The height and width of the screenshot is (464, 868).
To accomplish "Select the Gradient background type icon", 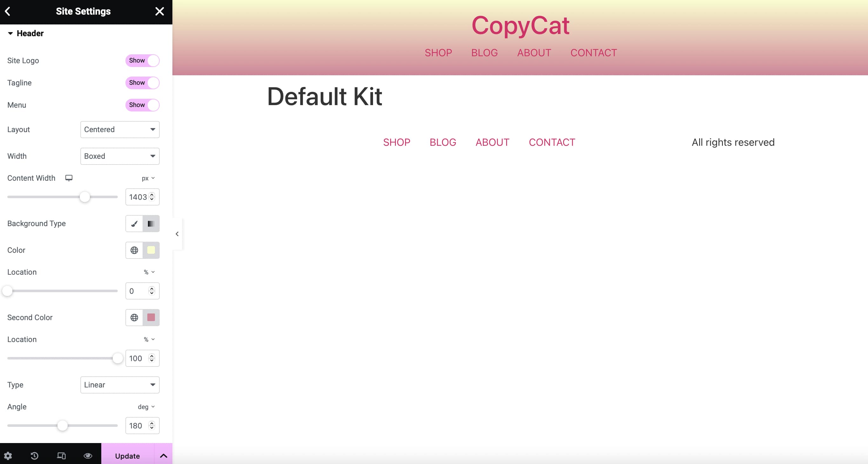I will tap(151, 224).
